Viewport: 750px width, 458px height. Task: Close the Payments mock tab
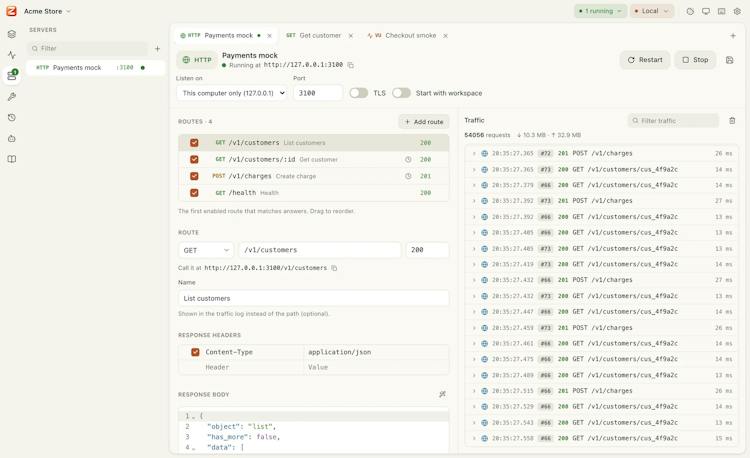pos(269,36)
